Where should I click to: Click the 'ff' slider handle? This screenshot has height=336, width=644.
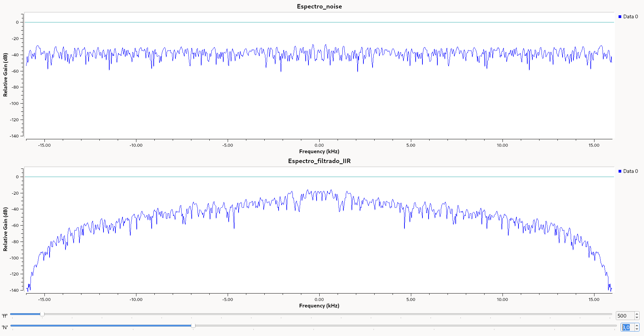coord(42,314)
